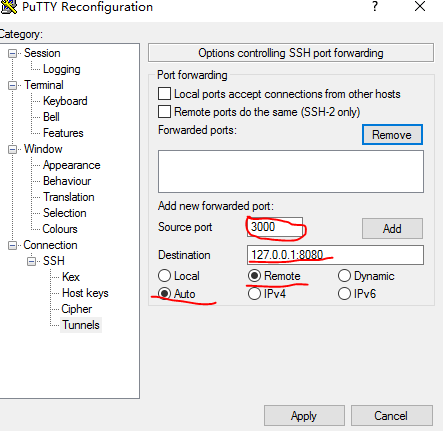Collapse the Connection tree node

[x=12, y=245]
